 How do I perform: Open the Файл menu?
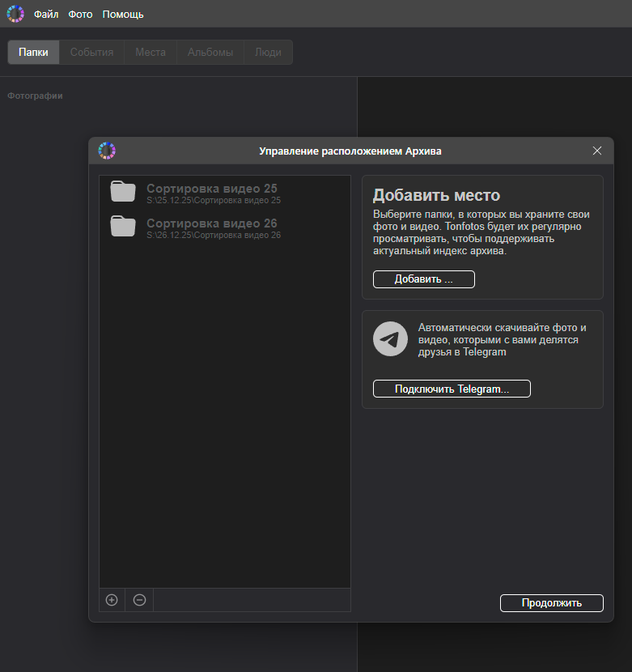(x=46, y=15)
